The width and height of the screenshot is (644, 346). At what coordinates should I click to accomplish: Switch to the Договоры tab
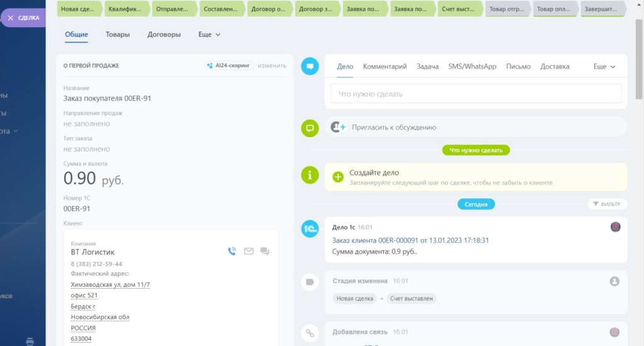point(164,35)
